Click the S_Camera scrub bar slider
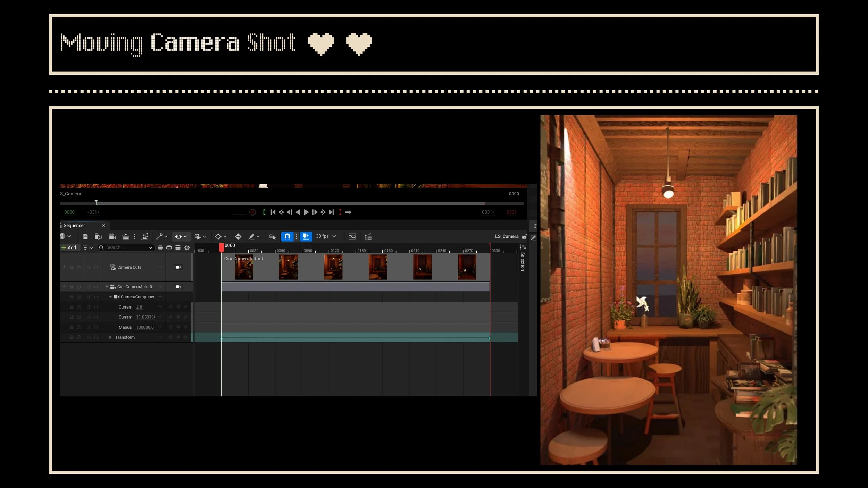The width and height of the screenshot is (868, 488). [x=96, y=202]
